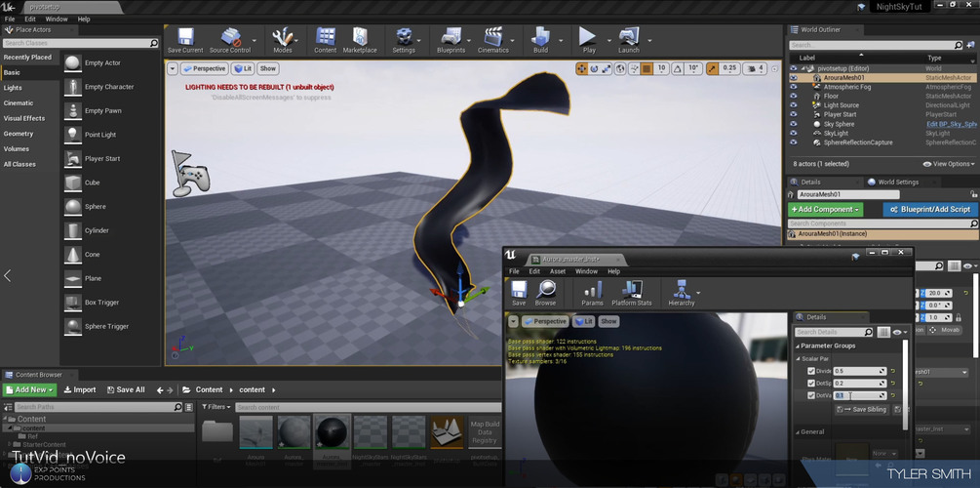Open Content Browser Filters dropdown
The image size is (980, 488).
pyautogui.click(x=216, y=407)
